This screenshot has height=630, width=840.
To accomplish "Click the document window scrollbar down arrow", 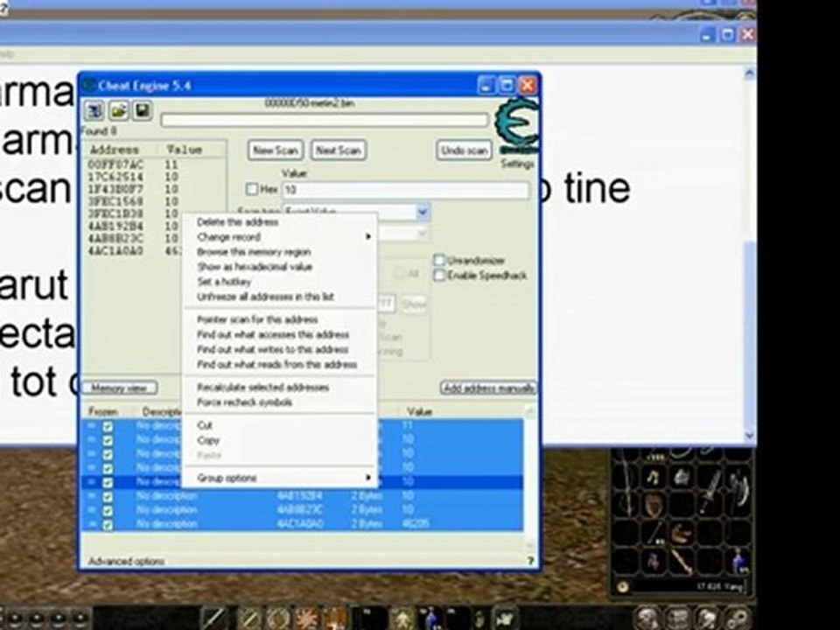I will click(750, 436).
